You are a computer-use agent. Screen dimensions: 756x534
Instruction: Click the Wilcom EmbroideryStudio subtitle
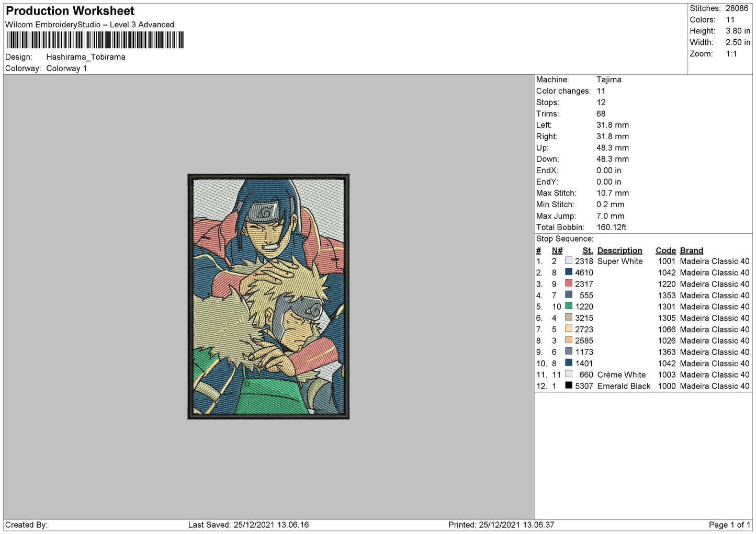tap(89, 25)
